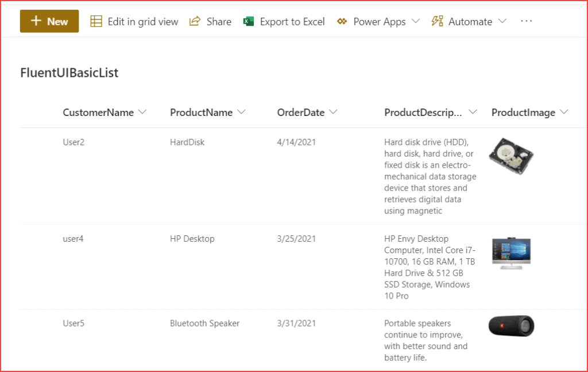Screen dimensions: 588x372
Task: Open the HP desktop monitor image
Action: click(512, 253)
